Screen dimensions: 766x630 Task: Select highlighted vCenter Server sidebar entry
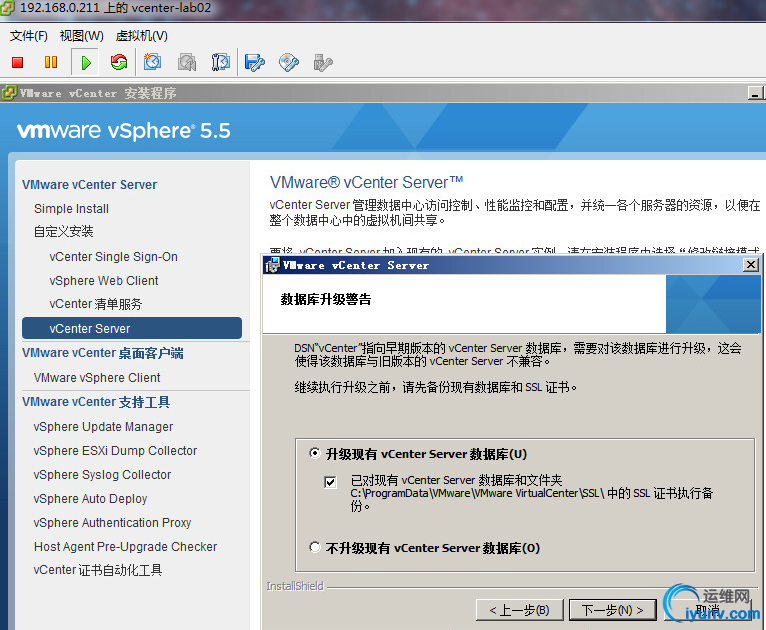pyautogui.click(x=132, y=328)
